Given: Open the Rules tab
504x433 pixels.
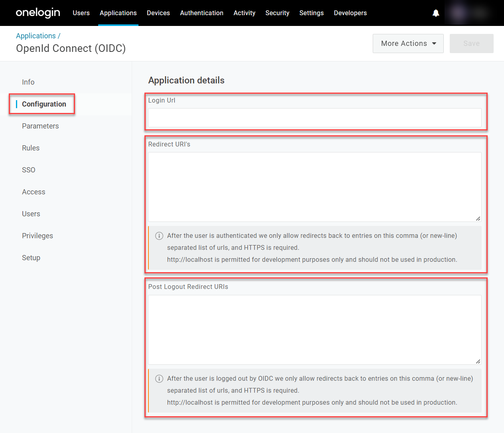Looking at the screenshot, I should [31, 148].
